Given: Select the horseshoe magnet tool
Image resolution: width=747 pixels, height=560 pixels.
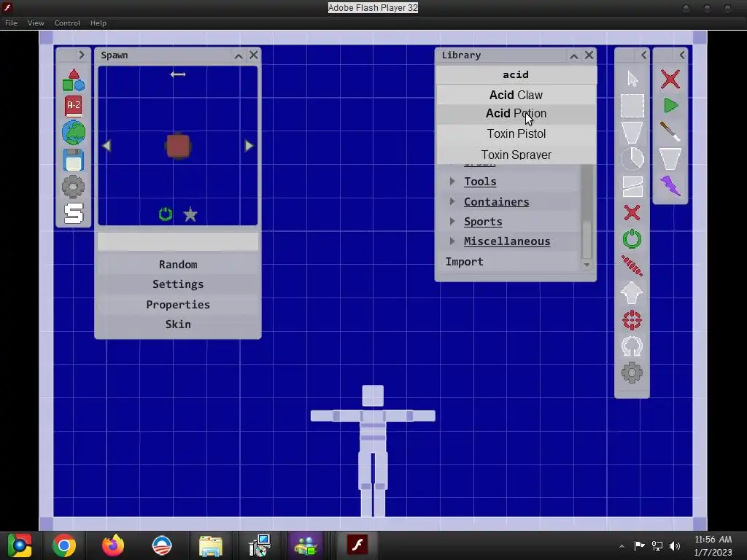Looking at the screenshot, I should [x=632, y=346].
